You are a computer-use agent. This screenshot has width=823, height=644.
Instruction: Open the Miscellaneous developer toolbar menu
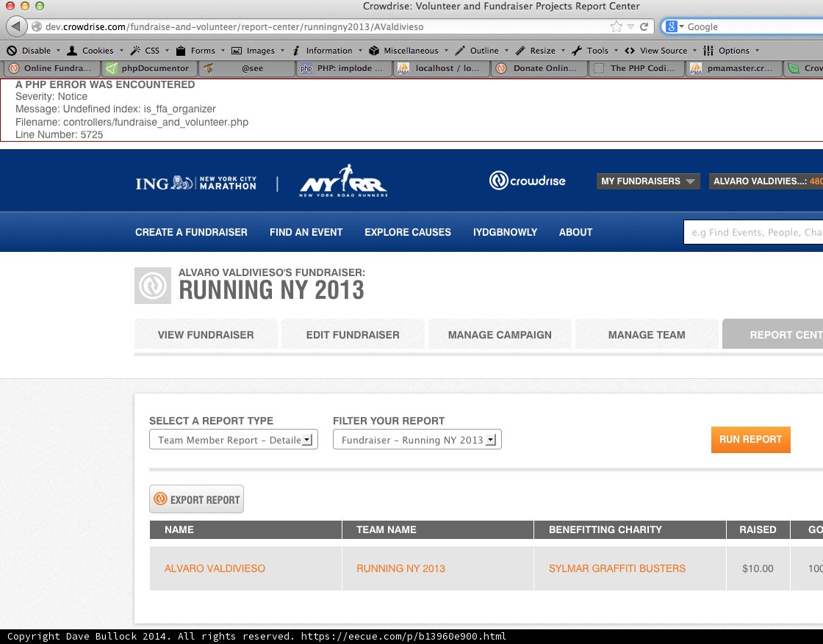click(408, 51)
